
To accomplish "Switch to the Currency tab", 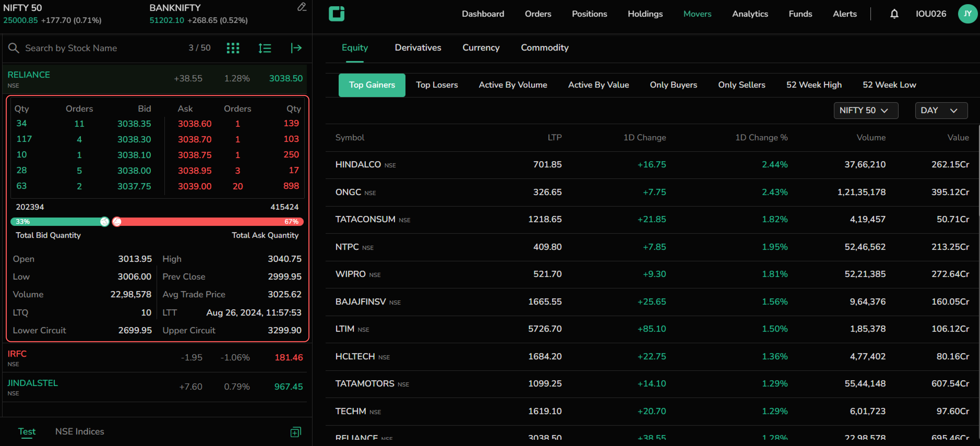I will pyautogui.click(x=481, y=48).
